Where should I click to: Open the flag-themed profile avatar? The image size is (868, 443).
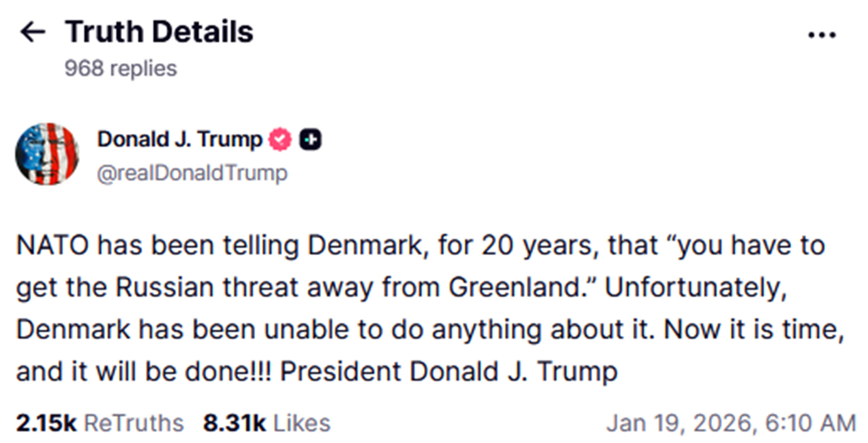pyautogui.click(x=47, y=154)
